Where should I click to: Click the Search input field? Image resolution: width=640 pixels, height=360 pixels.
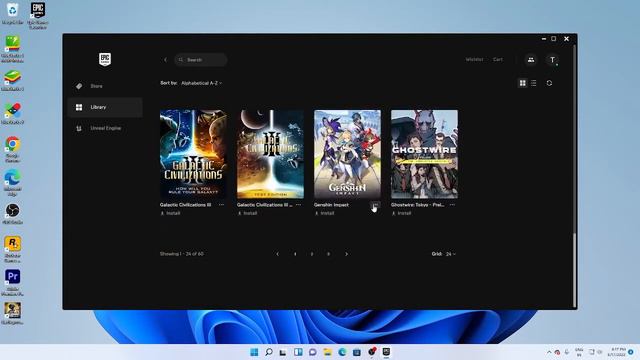201,60
